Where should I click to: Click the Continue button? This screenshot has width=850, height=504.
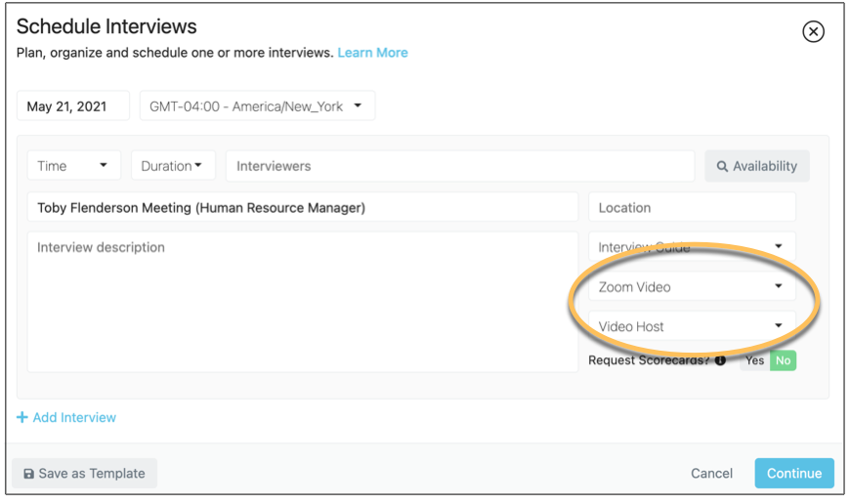794,473
